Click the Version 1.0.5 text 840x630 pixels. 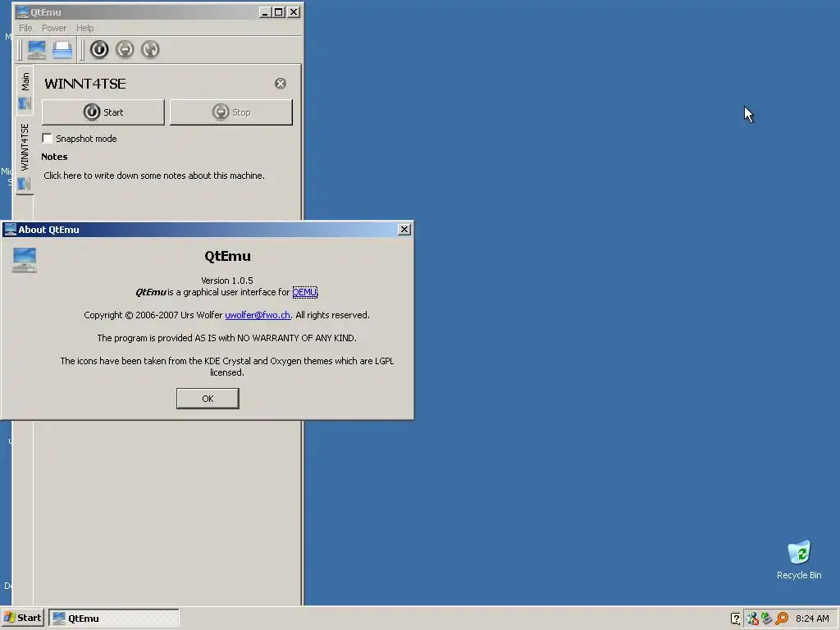coord(227,281)
